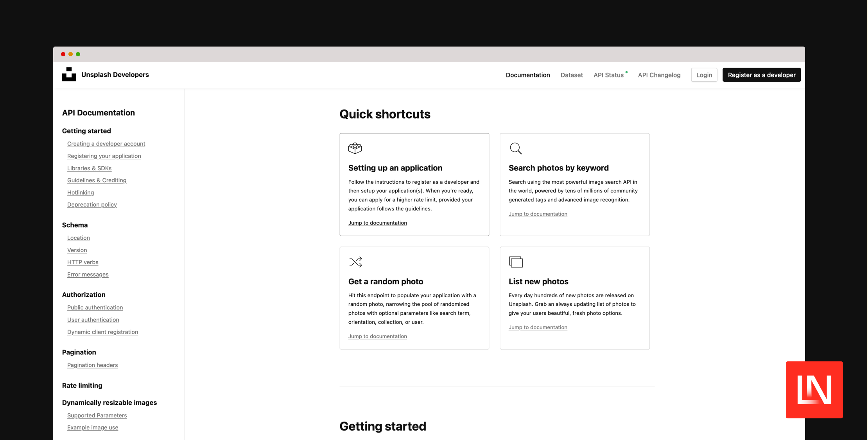Click the Unsplash Developers logo icon
This screenshot has height=440, width=868.
click(x=68, y=74)
